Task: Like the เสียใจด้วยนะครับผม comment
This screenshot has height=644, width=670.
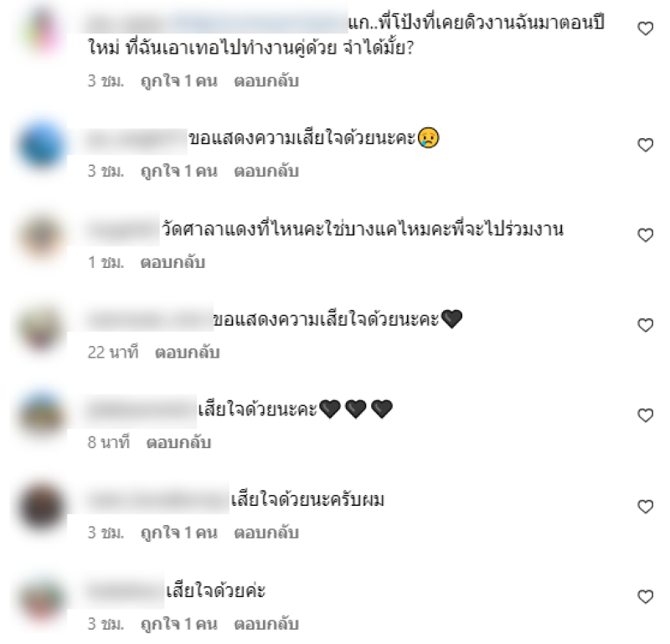Action: coord(645,507)
